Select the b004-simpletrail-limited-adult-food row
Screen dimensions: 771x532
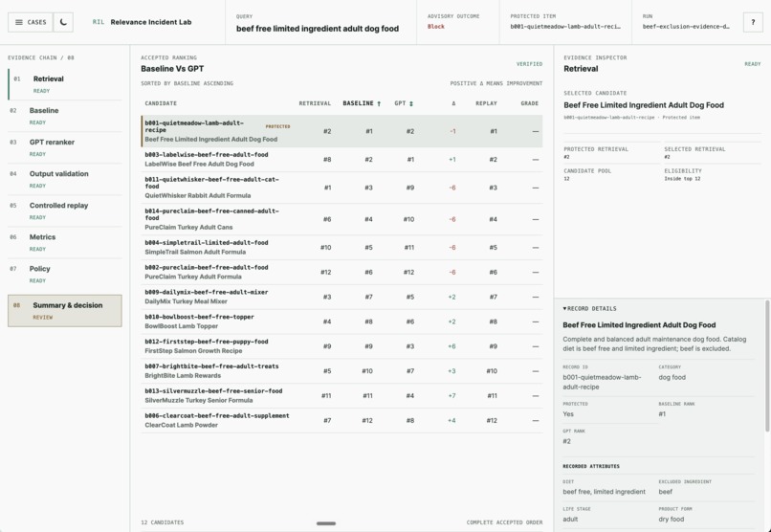click(x=341, y=247)
